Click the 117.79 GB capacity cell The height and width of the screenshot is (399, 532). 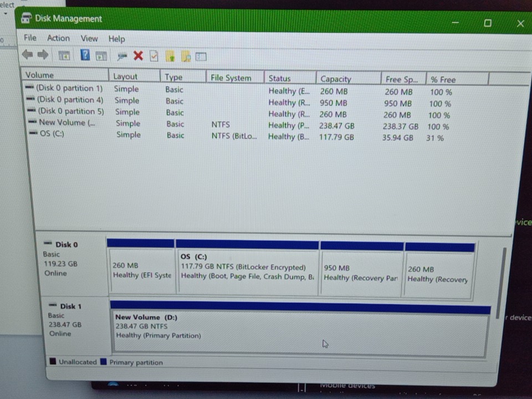point(336,137)
